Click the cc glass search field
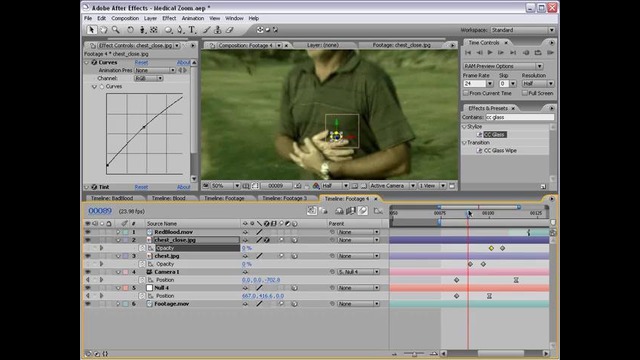 [520, 118]
